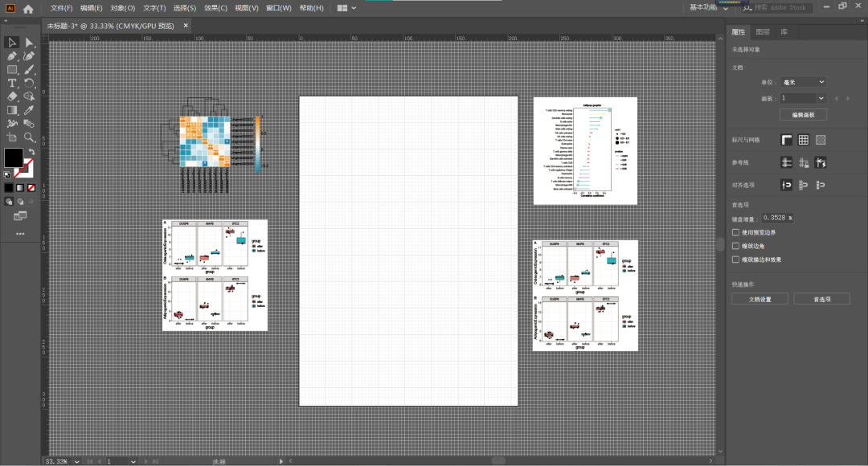Open the zoom level dropdown at bottom

click(x=76, y=461)
